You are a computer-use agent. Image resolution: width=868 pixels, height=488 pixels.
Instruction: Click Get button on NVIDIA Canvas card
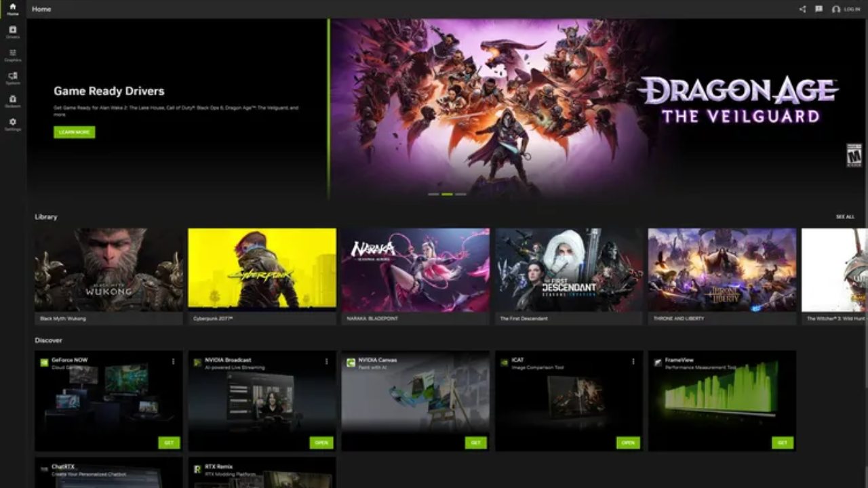[475, 443]
